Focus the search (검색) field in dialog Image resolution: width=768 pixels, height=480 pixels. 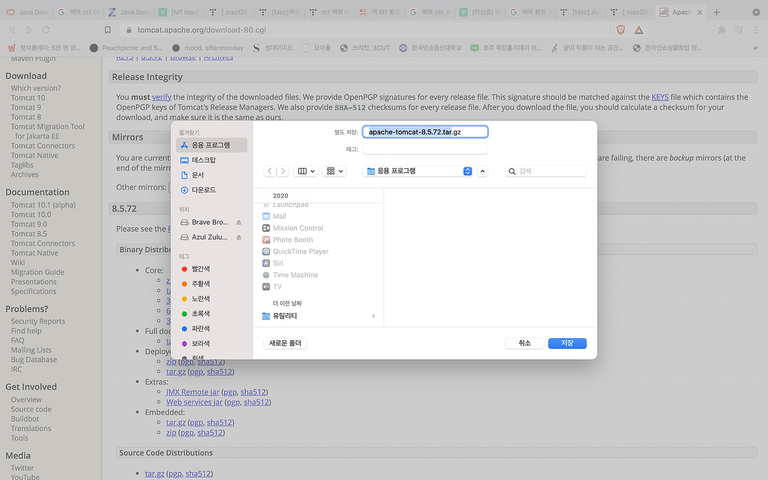pos(546,171)
